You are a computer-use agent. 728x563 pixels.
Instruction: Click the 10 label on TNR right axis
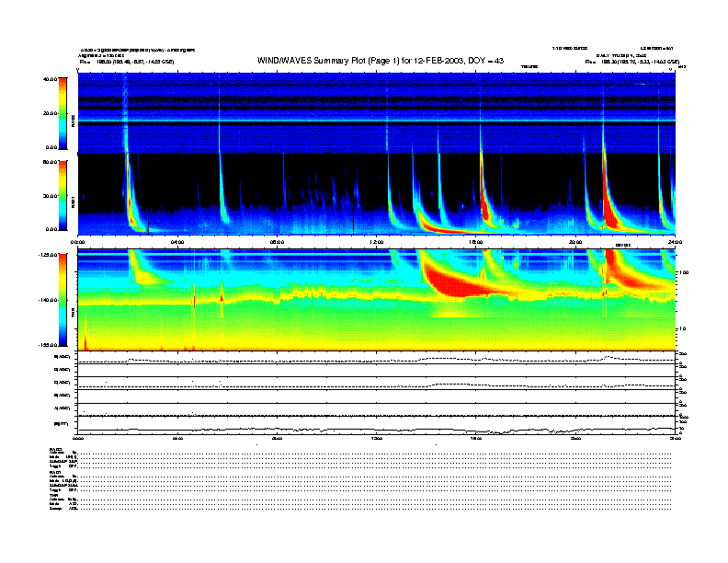pyautogui.click(x=684, y=329)
